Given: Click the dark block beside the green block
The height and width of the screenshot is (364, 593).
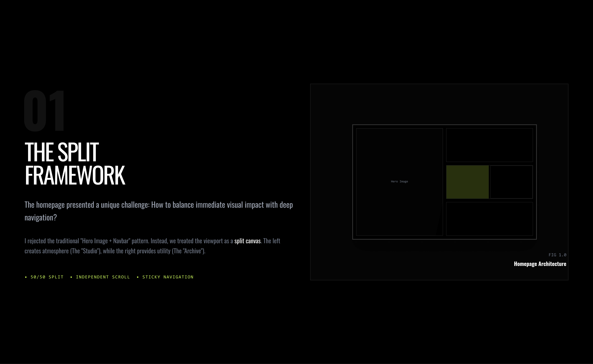Looking at the screenshot, I should tap(511, 182).
